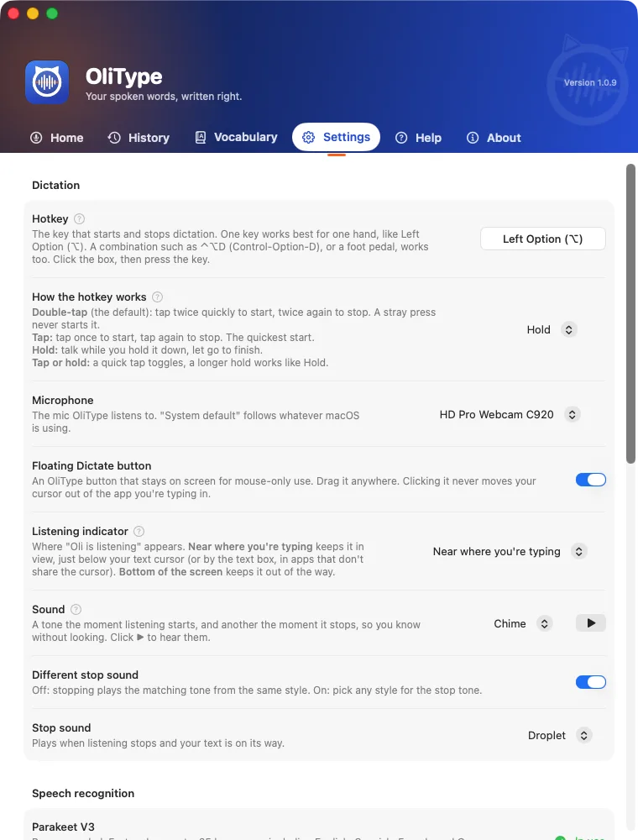Click the Help tab question mark icon
The height and width of the screenshot is (840, 638).
[x=401, y=138]
